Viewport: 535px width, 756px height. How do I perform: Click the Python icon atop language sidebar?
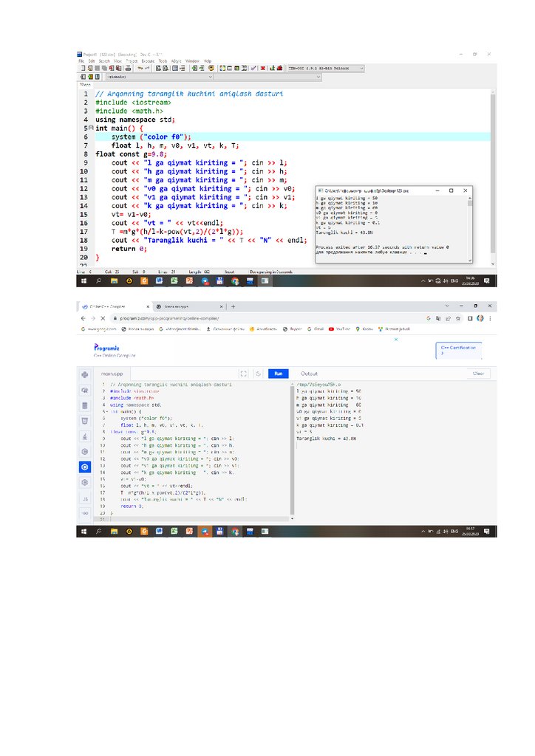pyautogui.click(x=85, y=374)
